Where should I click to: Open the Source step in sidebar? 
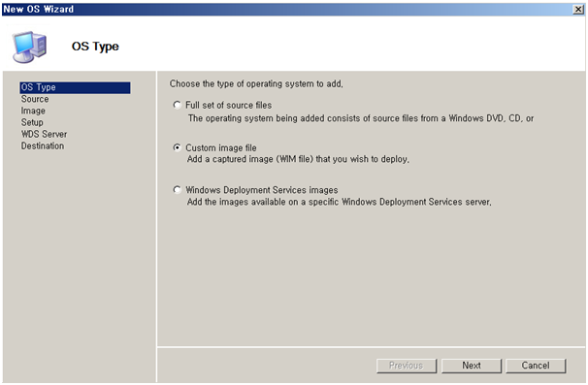(35, 99)
